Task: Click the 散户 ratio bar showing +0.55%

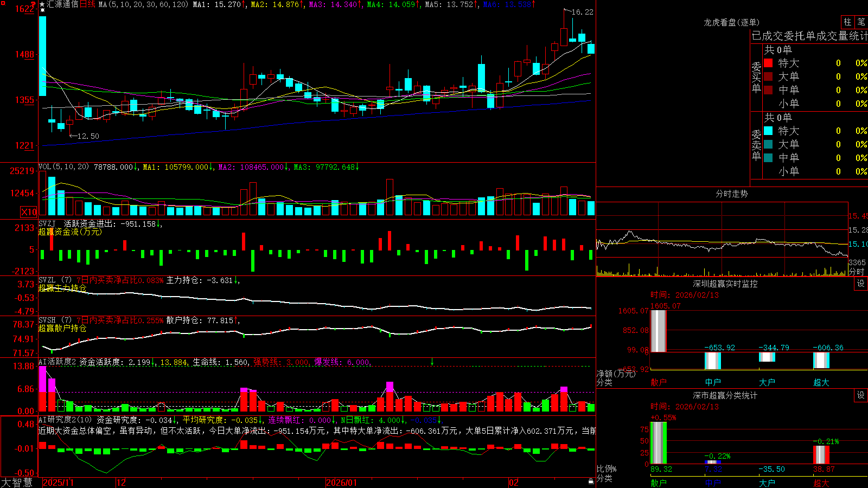Action: point(658,443)
